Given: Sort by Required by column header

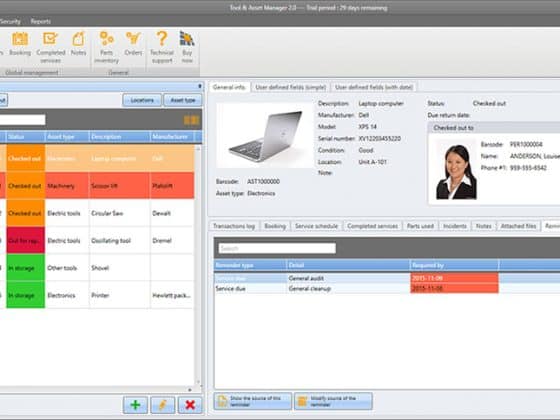Looking at the screenshot, I should (454, 265).
